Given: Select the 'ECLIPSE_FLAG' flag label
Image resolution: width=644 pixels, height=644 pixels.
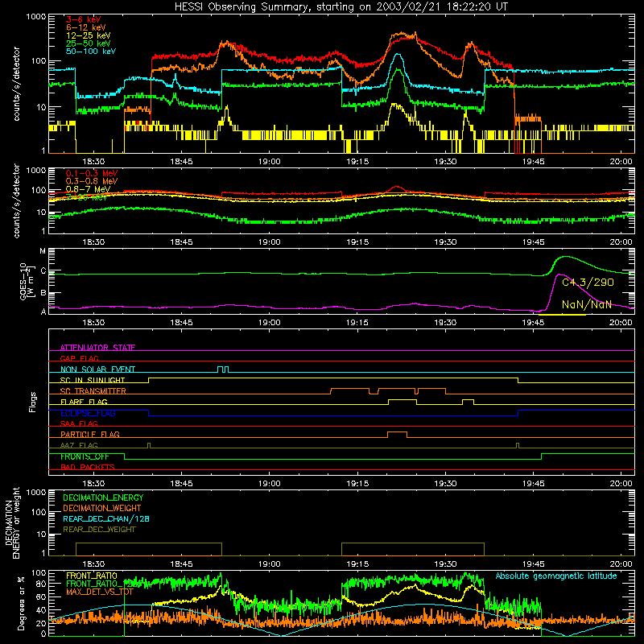Looking at the screenshot, I should click(88, 413).
